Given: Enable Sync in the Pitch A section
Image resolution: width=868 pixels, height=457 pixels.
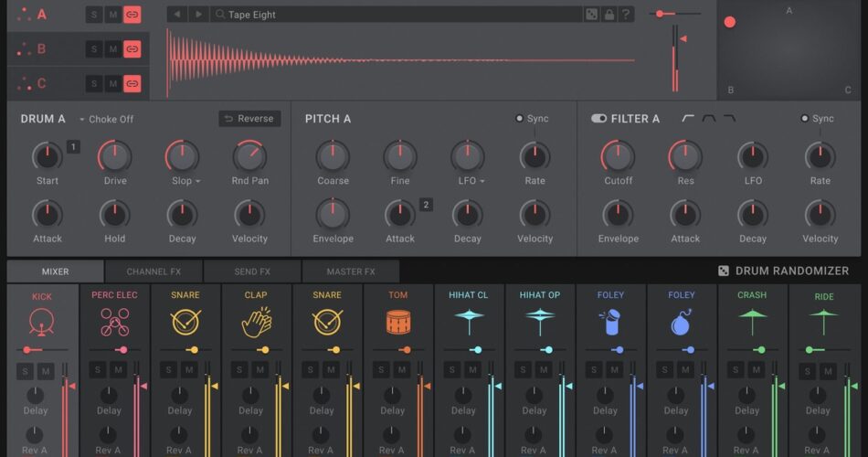Looking at the screenshot, I should (x=520, y=119).
